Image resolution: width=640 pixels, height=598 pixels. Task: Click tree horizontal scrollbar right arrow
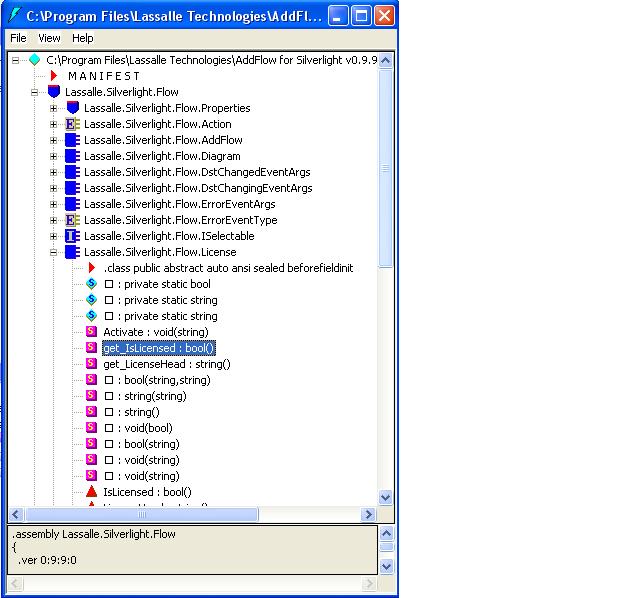click(x=368, y=514)
